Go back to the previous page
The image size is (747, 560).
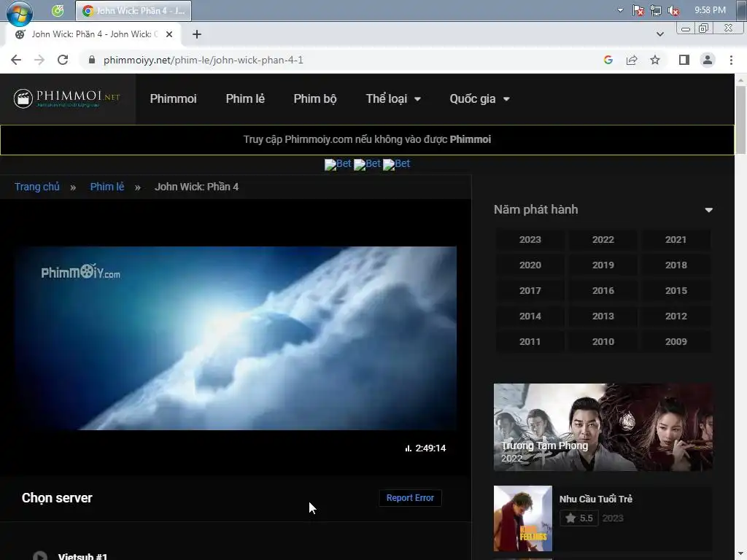click(x=16, y=60)
